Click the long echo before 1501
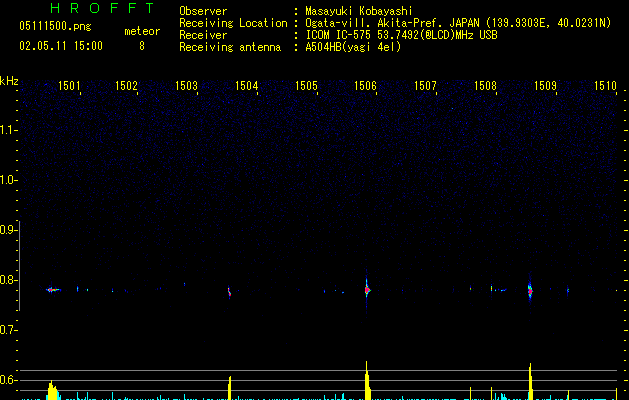This screenshot has width=629, height=400. click(x=53, y=289)
